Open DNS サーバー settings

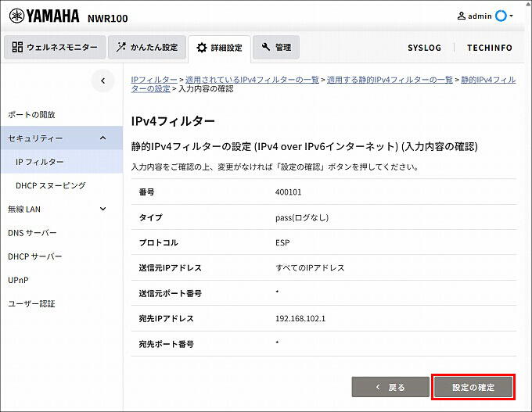[32, 233]
